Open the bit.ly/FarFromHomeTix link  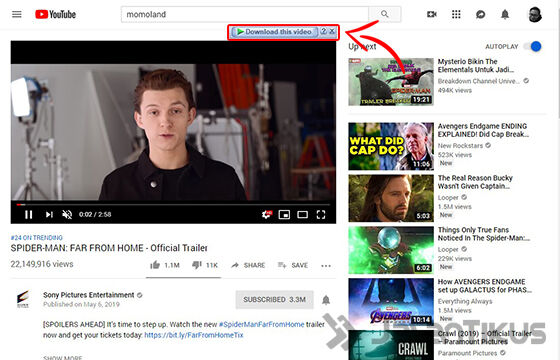194,335
